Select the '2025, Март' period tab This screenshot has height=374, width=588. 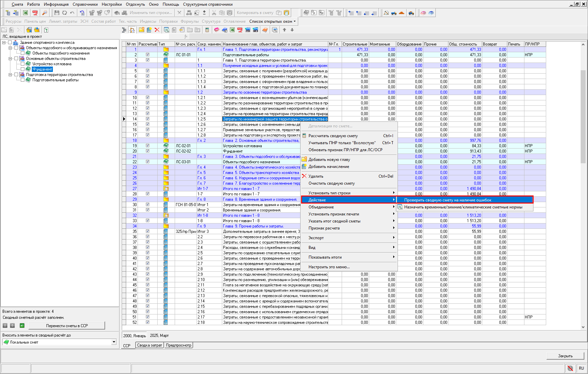point(159,336)
